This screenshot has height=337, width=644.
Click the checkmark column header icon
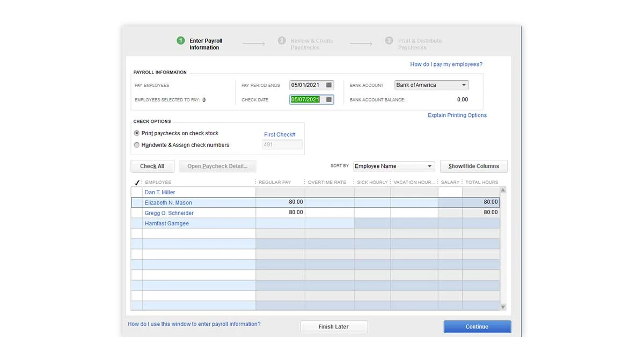tap(136, 182)
